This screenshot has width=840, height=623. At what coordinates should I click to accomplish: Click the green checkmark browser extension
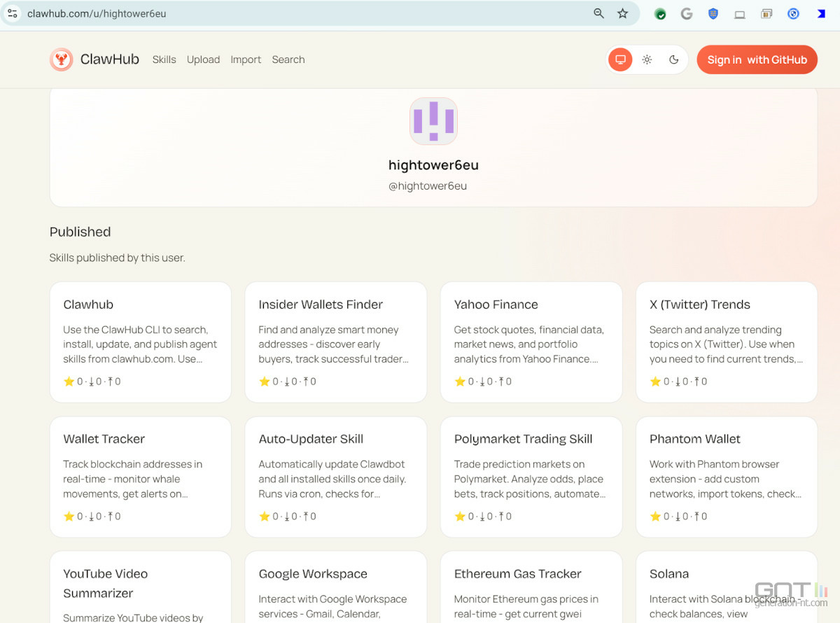[x=660, y=13]
